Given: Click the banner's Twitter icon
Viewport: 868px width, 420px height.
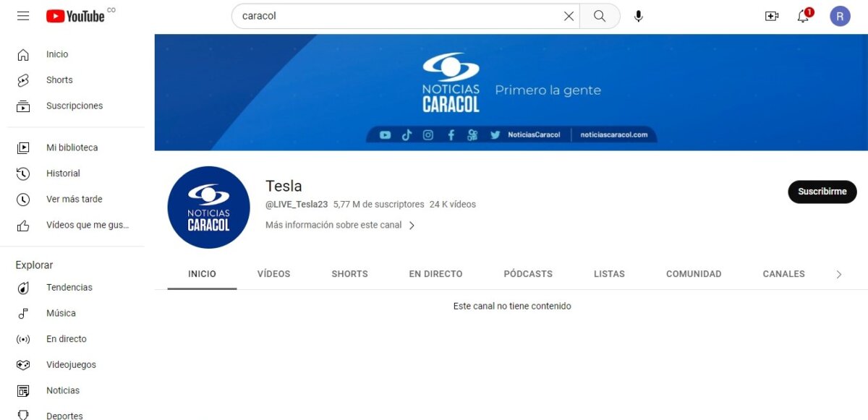Looking at the screenshot, I should pyautogui.click(x=495, y=135).
